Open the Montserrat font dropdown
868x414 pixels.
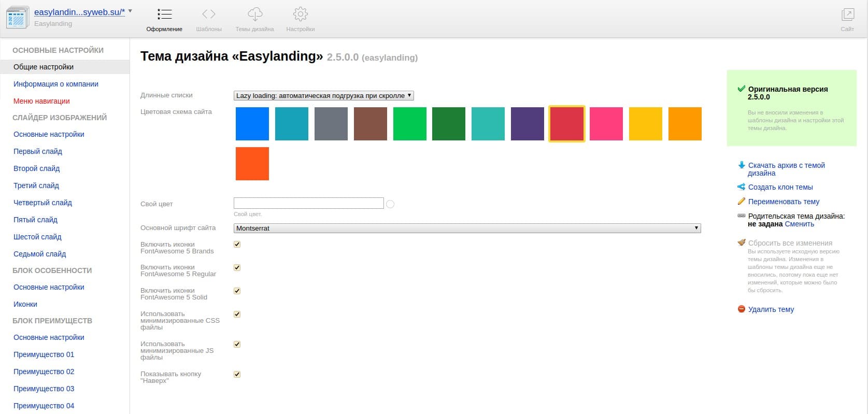[467, 228]
